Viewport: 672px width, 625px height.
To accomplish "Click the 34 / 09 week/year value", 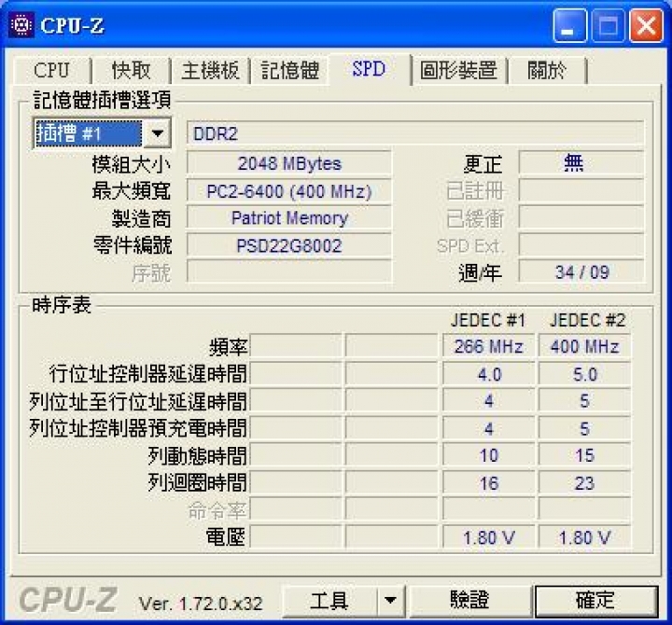I will (x=581, y=272).
